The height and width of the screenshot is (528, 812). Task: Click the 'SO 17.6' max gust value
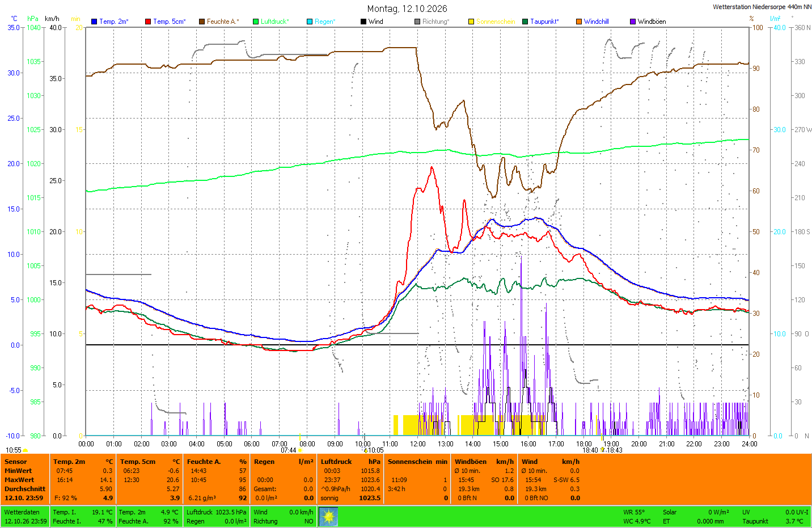click(502, 480)
